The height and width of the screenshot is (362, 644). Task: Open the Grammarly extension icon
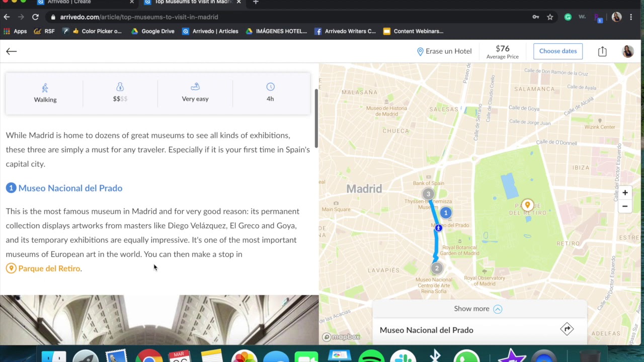point(568,17)
